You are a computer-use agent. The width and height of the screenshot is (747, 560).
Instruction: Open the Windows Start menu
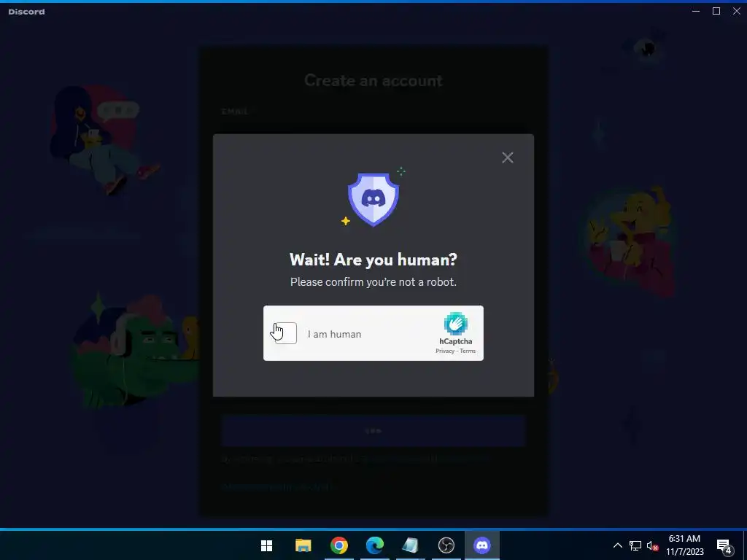(x=267, y=545)
